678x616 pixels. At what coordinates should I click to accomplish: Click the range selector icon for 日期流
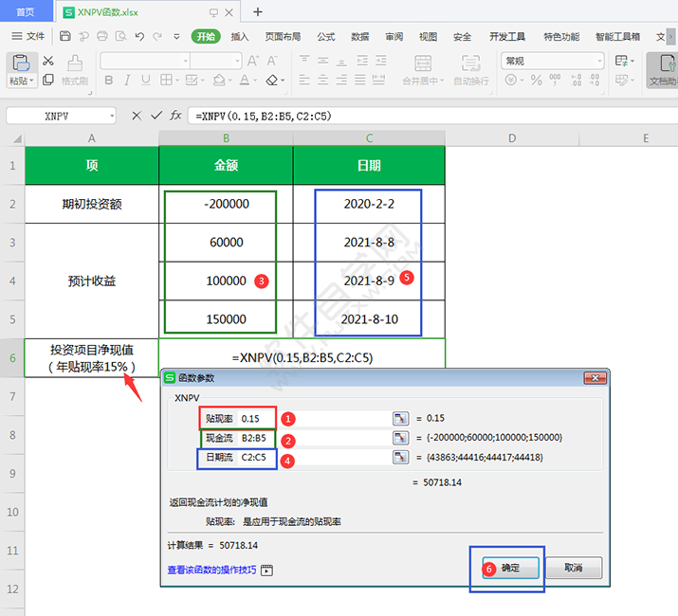[400, 457]
